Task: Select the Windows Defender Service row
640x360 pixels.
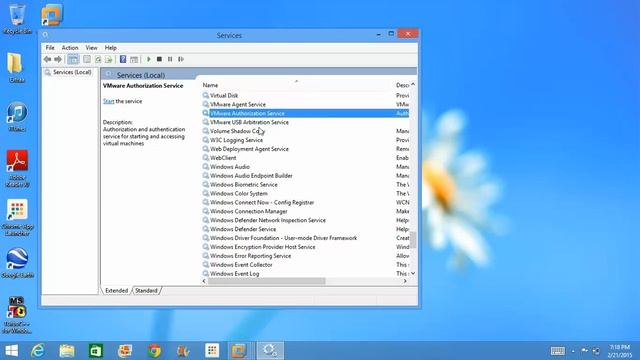Action: (305, 229)
